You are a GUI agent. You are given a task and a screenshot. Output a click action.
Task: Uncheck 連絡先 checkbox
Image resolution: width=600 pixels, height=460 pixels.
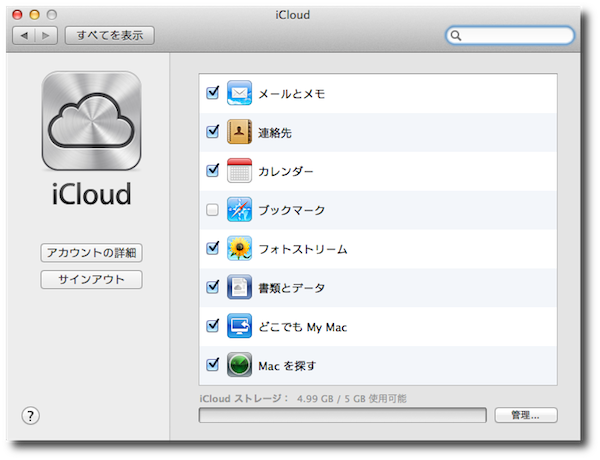click(212, 132)
